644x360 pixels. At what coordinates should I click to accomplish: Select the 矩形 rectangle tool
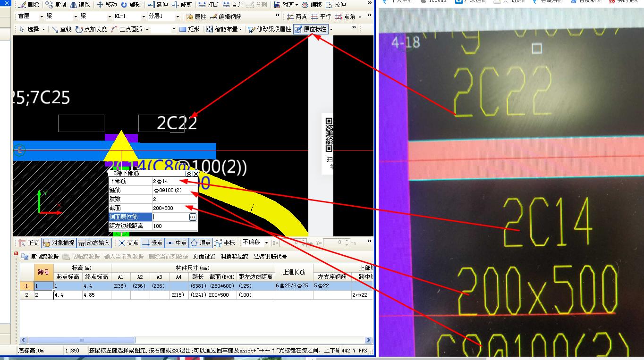coord(189,29)
